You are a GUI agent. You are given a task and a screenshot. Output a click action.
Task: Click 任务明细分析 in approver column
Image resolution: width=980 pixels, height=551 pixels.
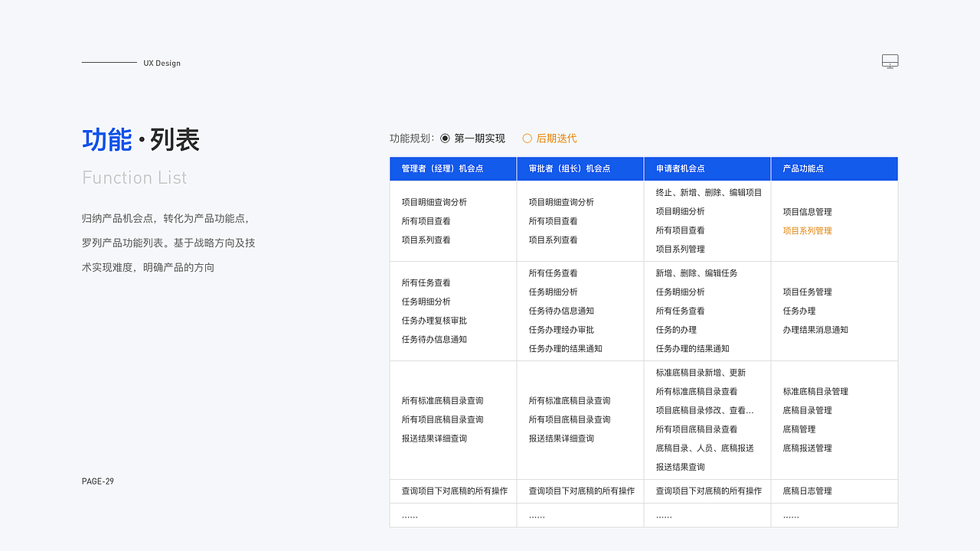tap(553, 292)
